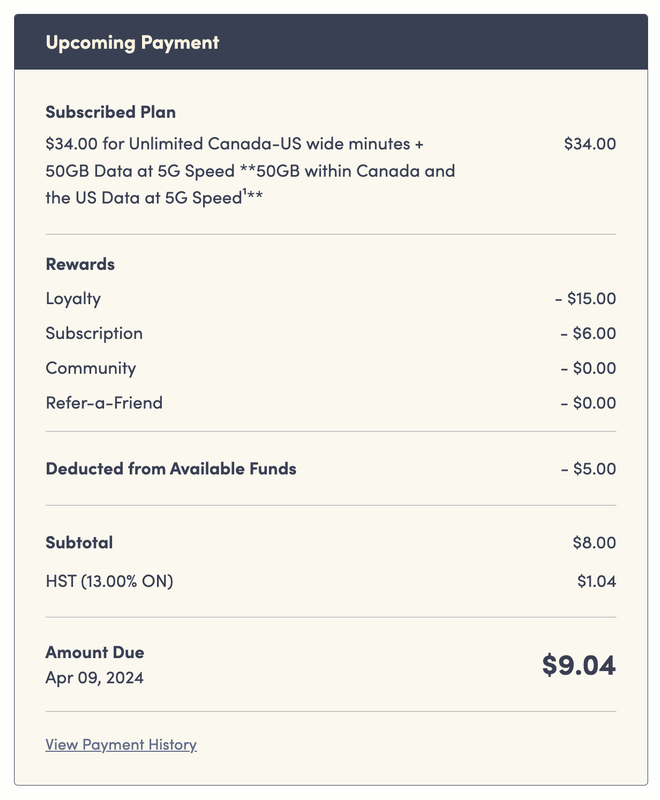Click the $5.00 deducted funds amount
This screenshot has height=800, width=660.
click(x=588, y=468)
